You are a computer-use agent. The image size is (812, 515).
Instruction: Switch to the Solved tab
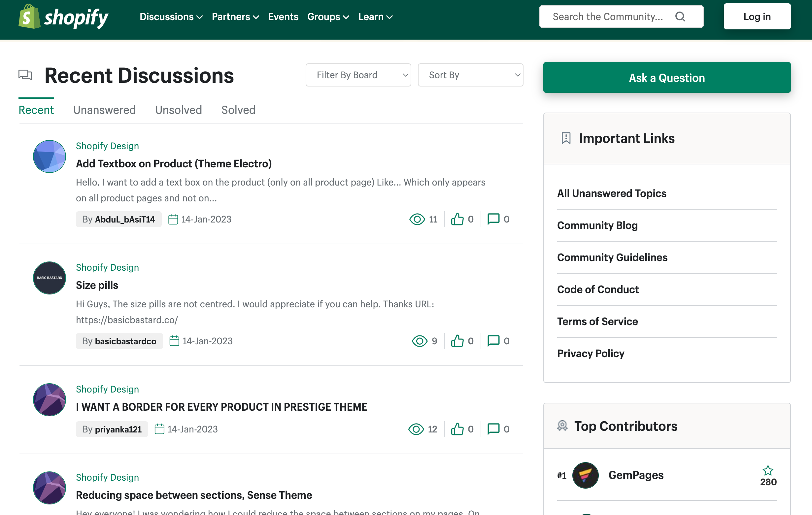tap(238, 110)
